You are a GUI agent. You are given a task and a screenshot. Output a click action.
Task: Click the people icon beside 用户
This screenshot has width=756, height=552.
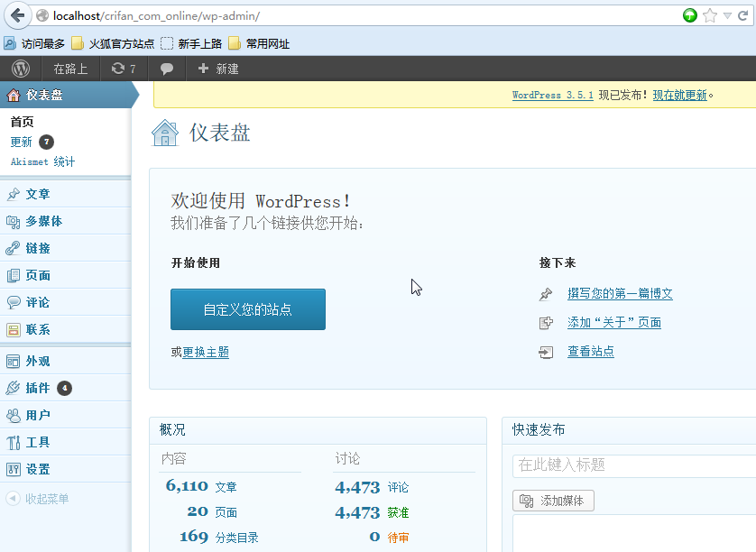pyautogui.click(x=13, y=415)
